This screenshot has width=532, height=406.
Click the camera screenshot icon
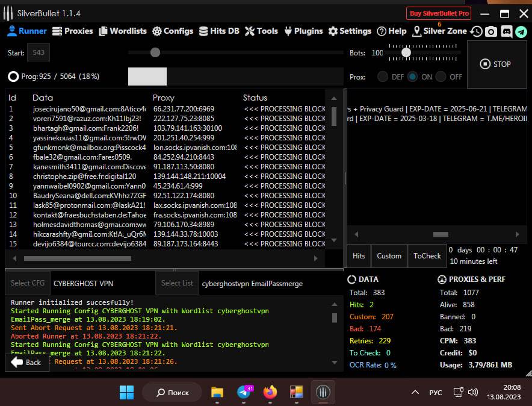click(491, 32)
